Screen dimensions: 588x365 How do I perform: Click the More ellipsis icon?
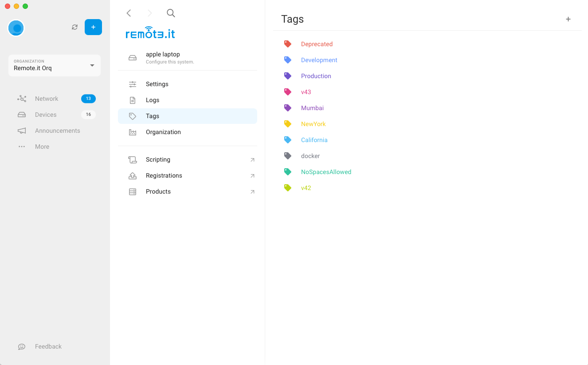click(x=22, y=147)
